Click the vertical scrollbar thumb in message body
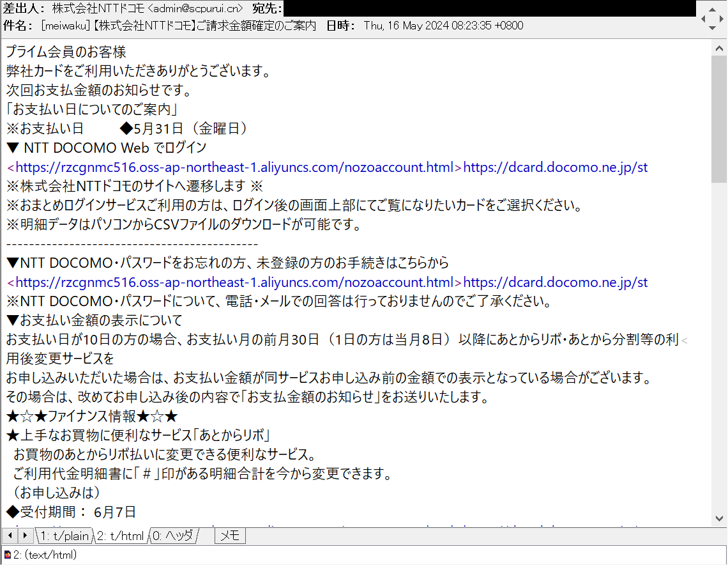 coord(718,120)
